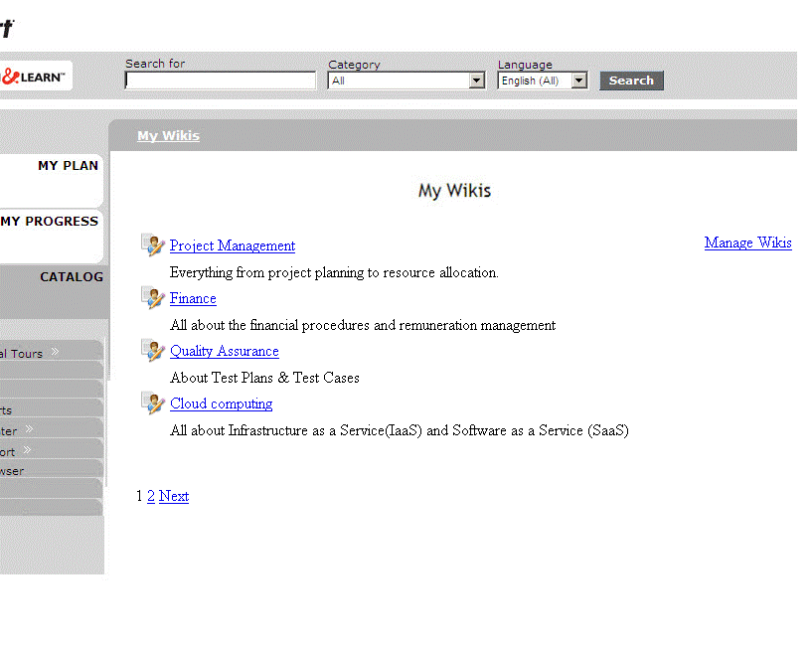Click 'Everything from project planning' description
Viewport: 812px width, 647px height.
click(x=334, y=272)
